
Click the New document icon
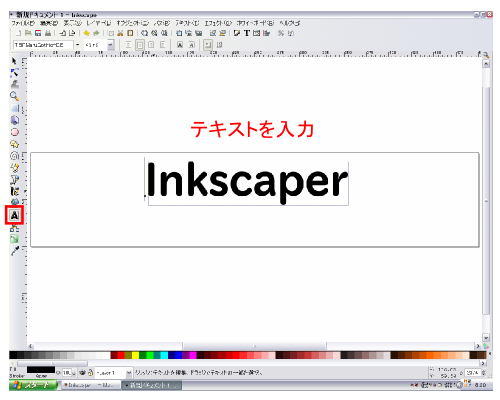coord(19,33)
